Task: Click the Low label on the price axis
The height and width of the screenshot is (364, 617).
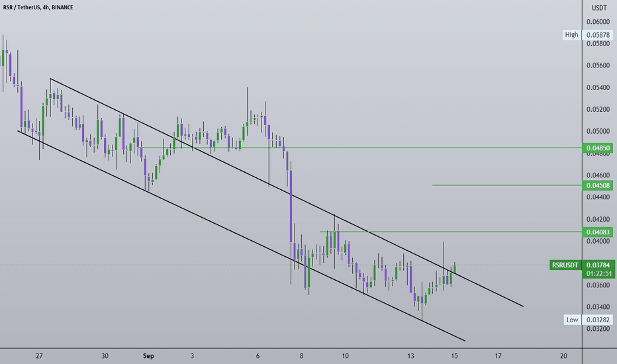Action: pos(572,320)
